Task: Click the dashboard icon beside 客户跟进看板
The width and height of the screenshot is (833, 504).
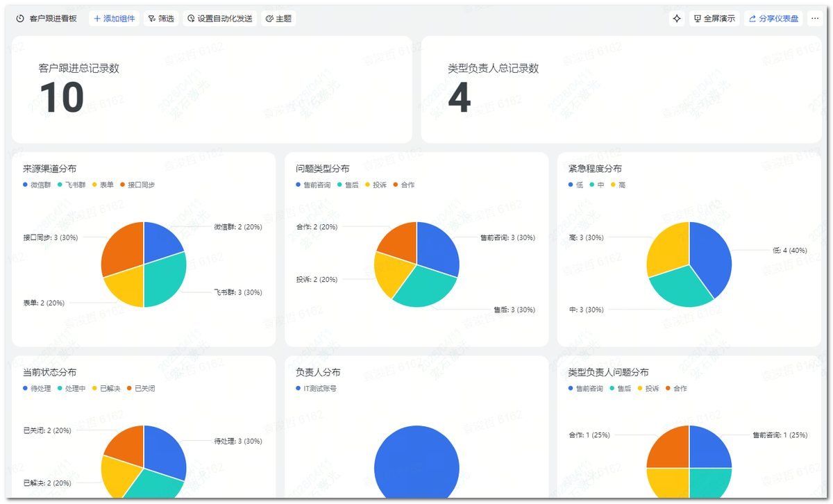Action: [20, 19]
